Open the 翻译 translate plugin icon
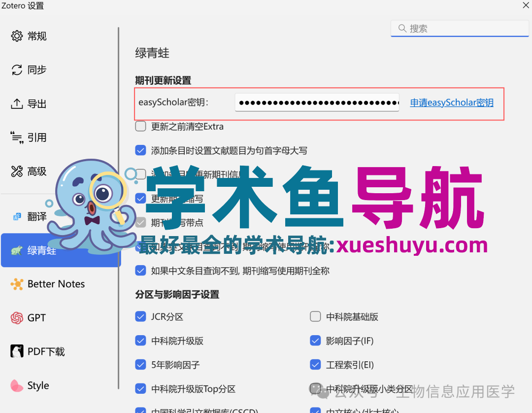Viewport: 532px width, 413px height. (x=17, y=216)
